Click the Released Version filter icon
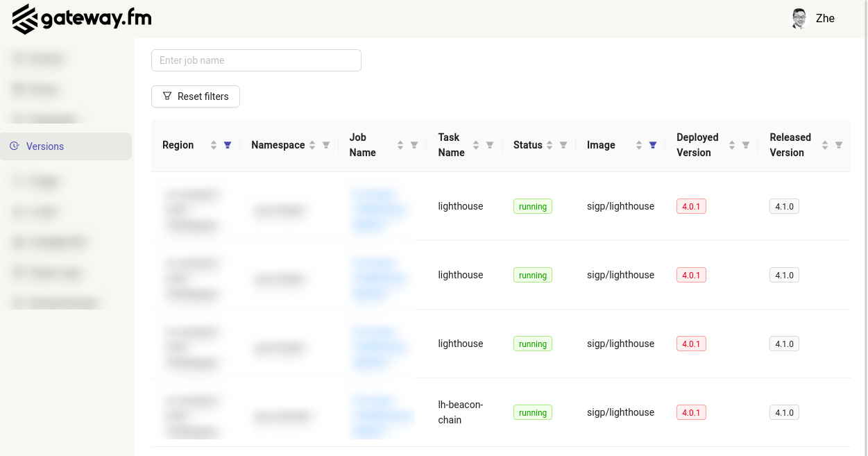 click(839, 145)
